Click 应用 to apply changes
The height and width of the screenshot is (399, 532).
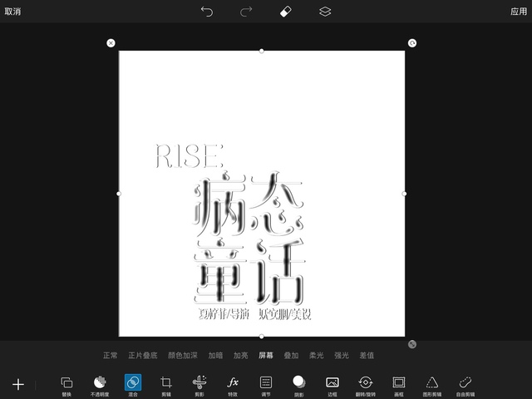[518, 12]
